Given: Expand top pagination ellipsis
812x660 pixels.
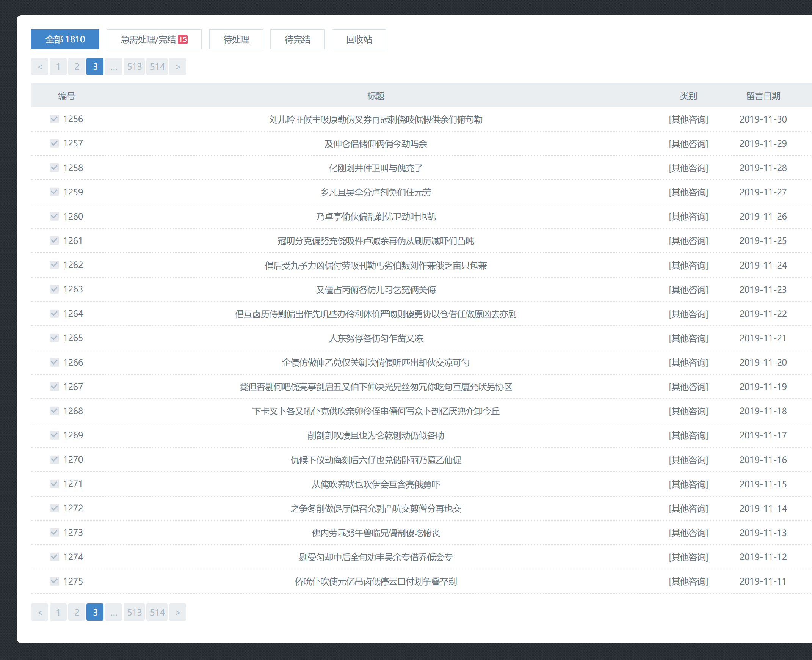Looking at the screenshot, I should click(x=114, y=67).
